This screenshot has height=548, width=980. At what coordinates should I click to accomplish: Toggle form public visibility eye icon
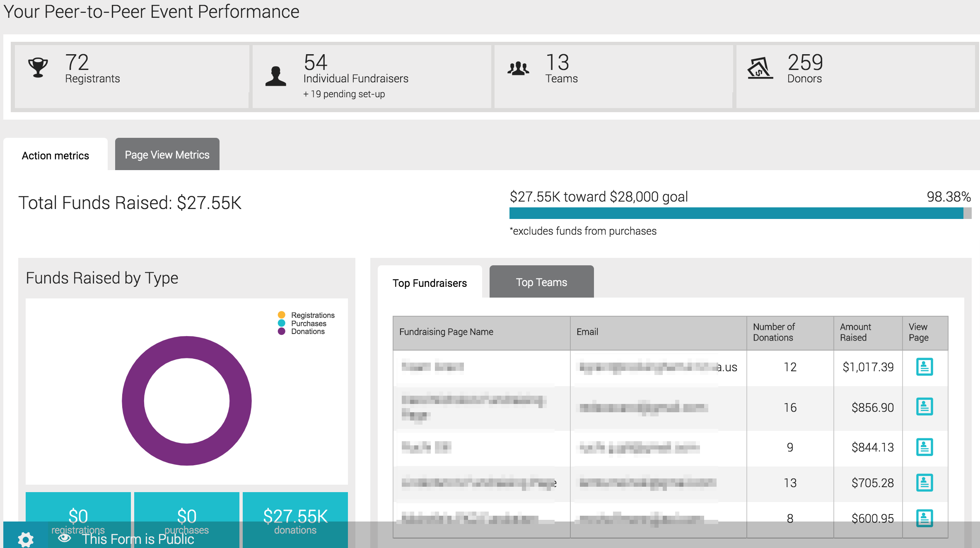65,538
